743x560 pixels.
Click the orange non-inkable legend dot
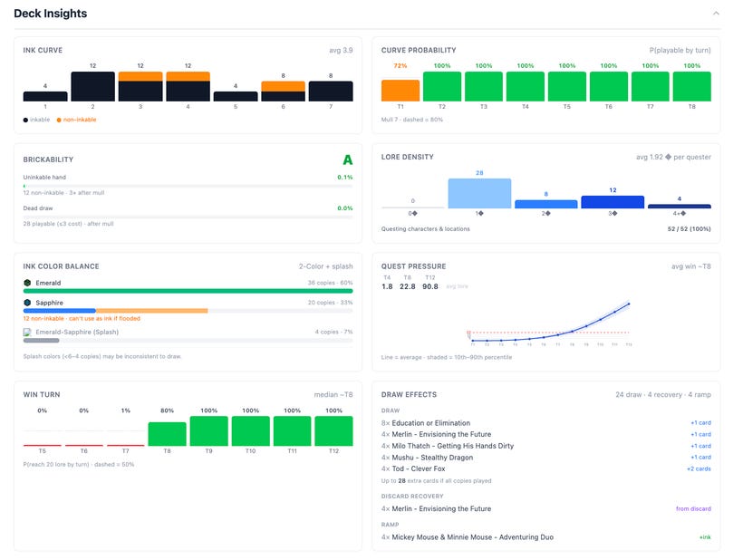(x=59, y=120)
